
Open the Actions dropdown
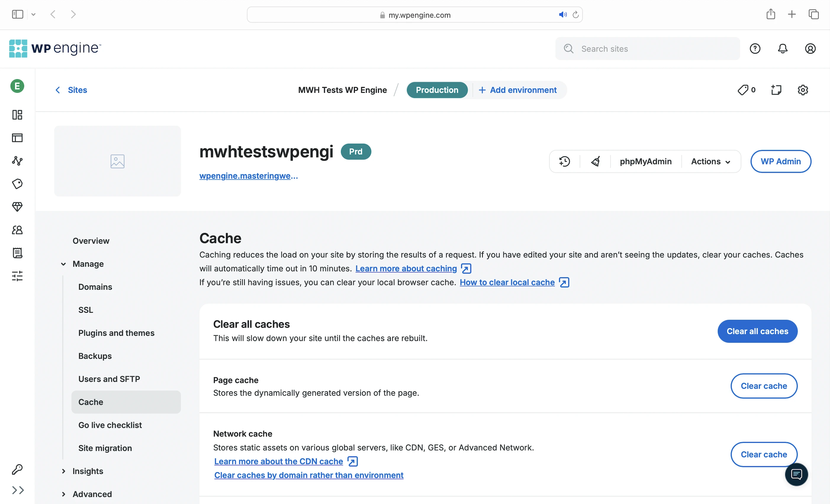pyautogui.click(x=710, y=161)
